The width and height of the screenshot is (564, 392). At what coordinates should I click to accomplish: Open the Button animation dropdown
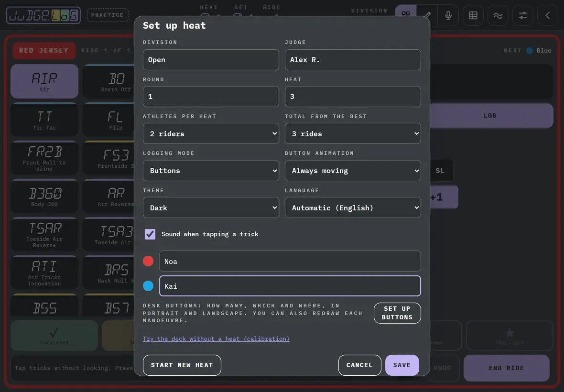353,171
